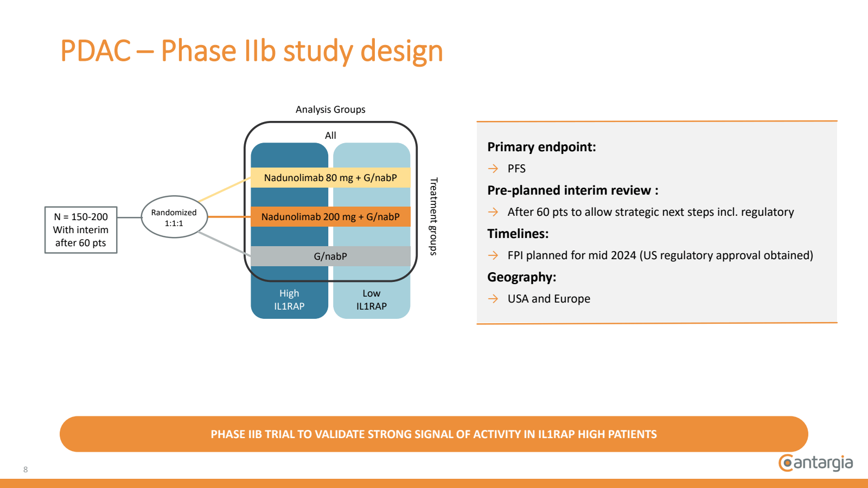Click the orange 'PHASE IIB TRIAL TO VALIDATE' banner
Viewport: 868px width, 488px height.
coord(434,434)
